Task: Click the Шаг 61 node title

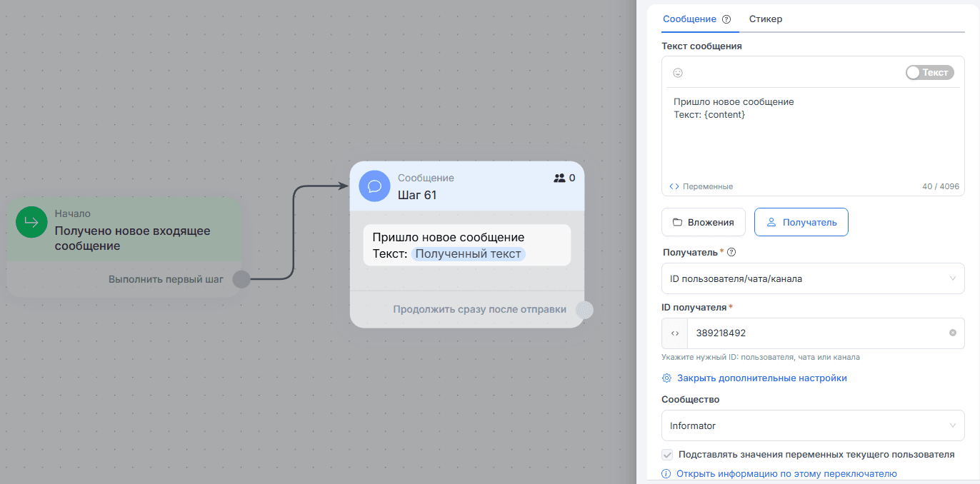Action: click(x=417, y=195)
